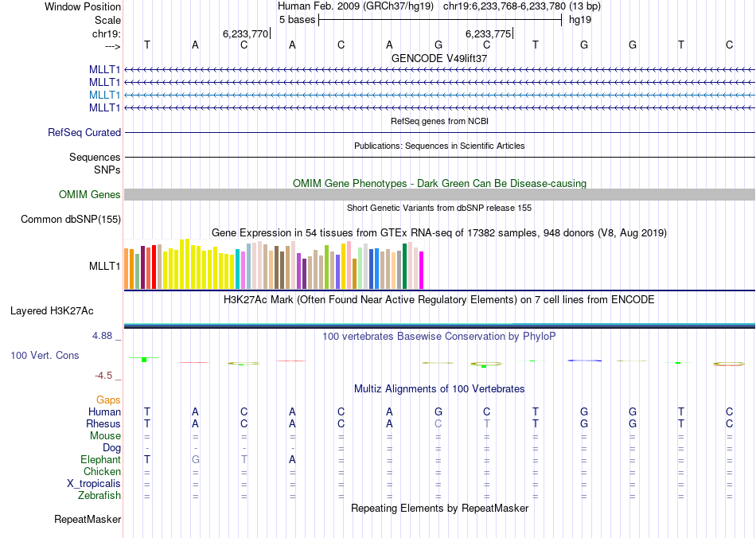Click the 6,233,775 position marker
The height and width of the screenshot is (538, 756).
point(488,33)
